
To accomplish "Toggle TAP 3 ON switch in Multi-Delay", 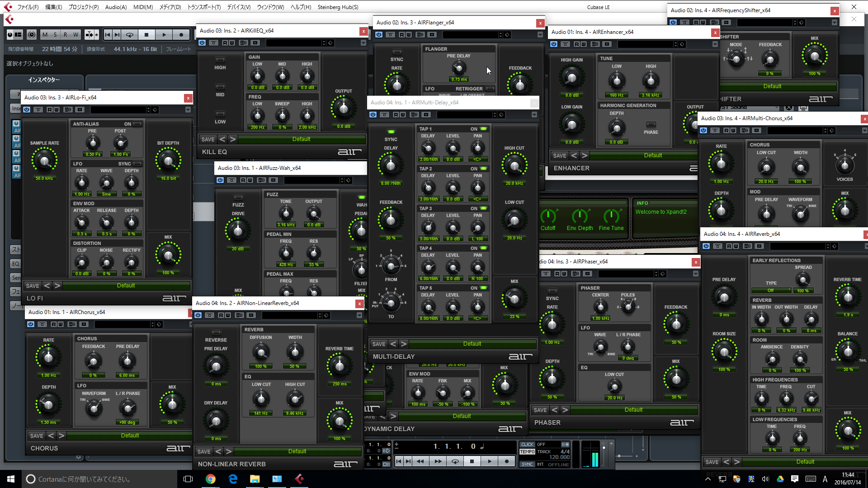I will tap(484, 208).
